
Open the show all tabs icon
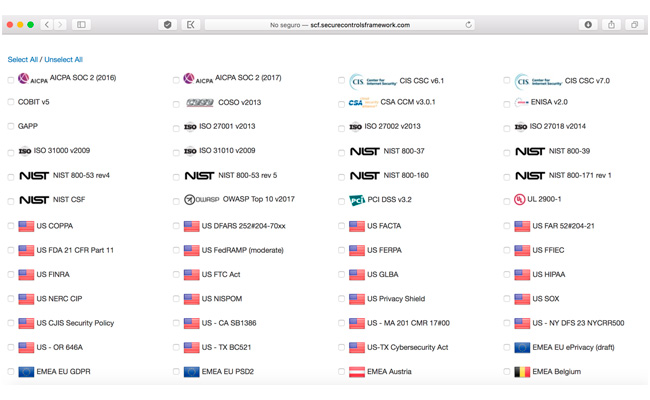(x=634, y=25)
